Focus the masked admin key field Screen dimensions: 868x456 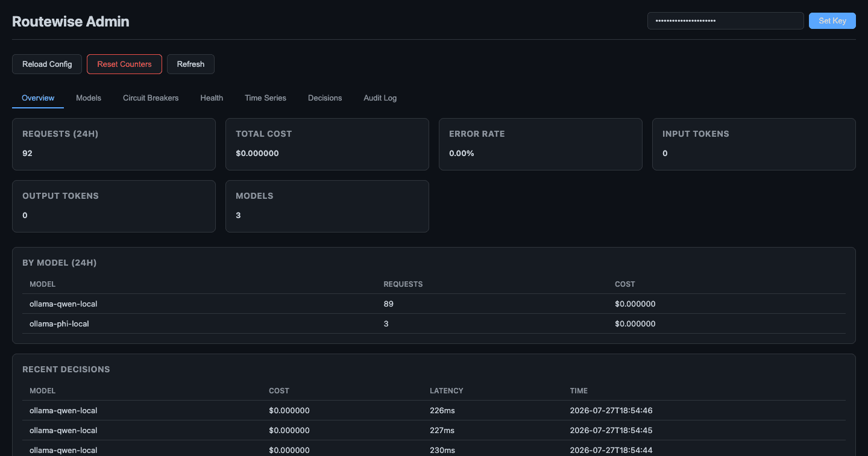pos(726,20)
